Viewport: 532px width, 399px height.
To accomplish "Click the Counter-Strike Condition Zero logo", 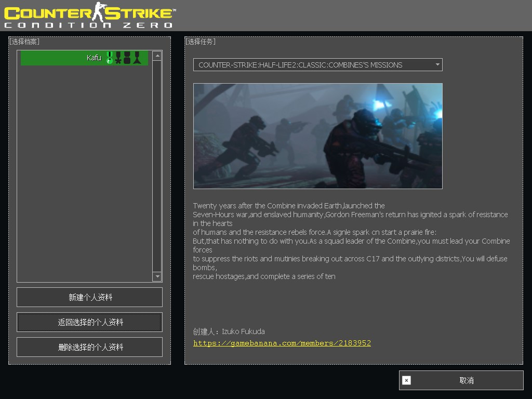I will [89, 15].
